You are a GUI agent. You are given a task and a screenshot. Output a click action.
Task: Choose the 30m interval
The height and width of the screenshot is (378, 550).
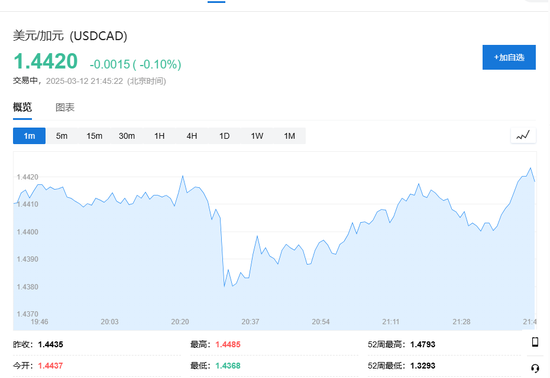tap(127, 136)
